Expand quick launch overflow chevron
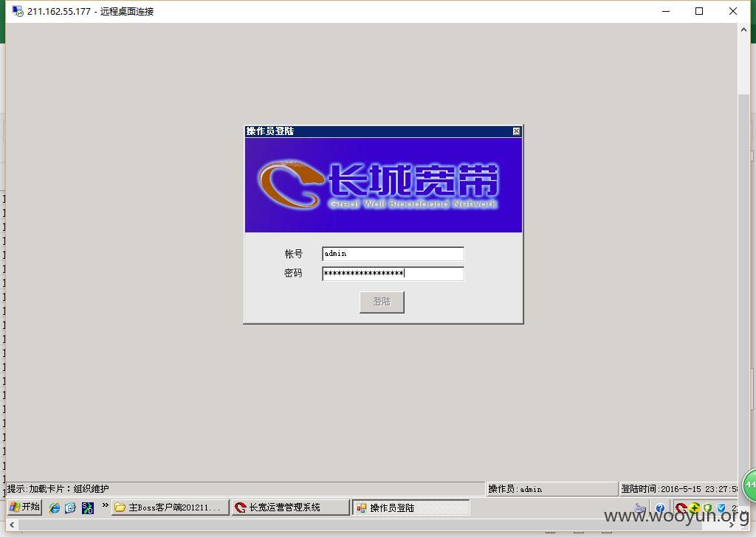 coord(105,505)
